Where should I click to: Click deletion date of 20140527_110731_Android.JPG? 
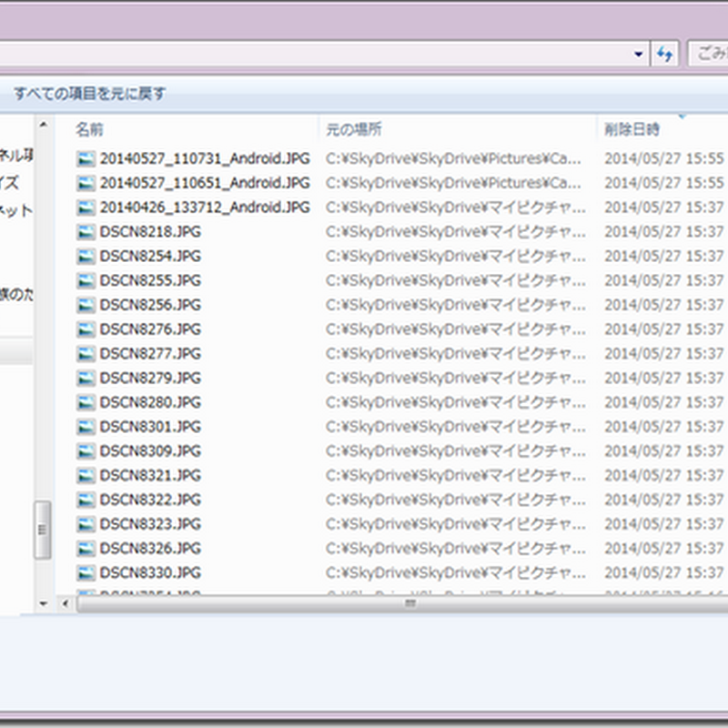click(x=664, y=158)
